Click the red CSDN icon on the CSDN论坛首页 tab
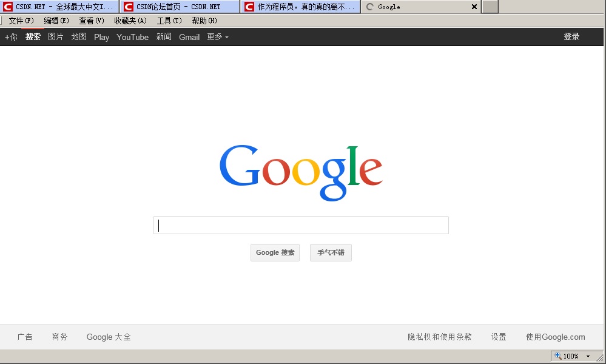 [x=129, y=7]
